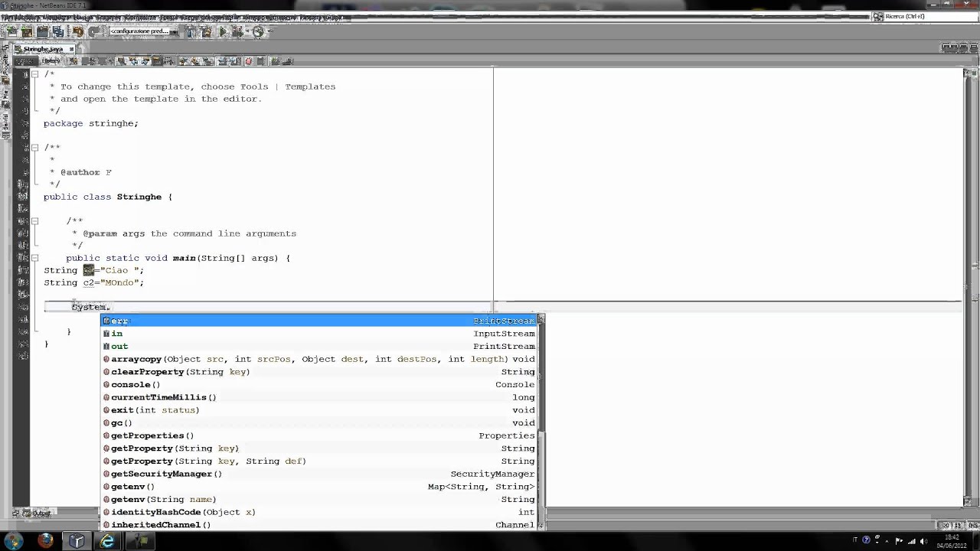Choose exit(int status) completion entry
Screen dimensions: 980x551
click(319, 410)
